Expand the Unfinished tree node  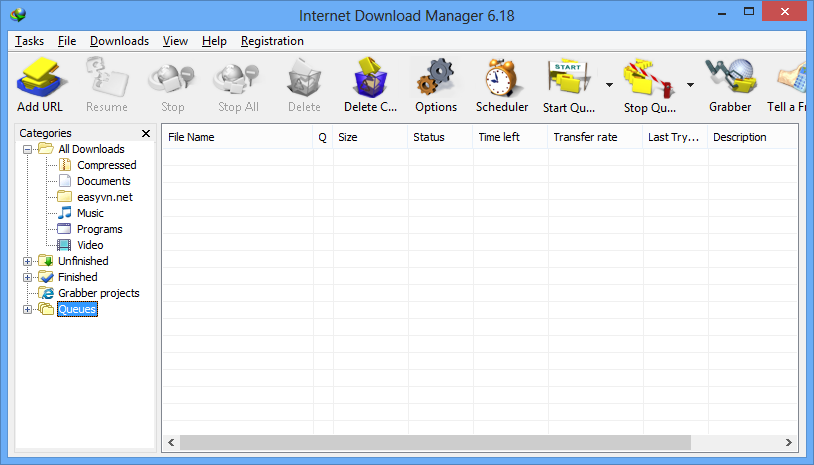pos(28,262)
